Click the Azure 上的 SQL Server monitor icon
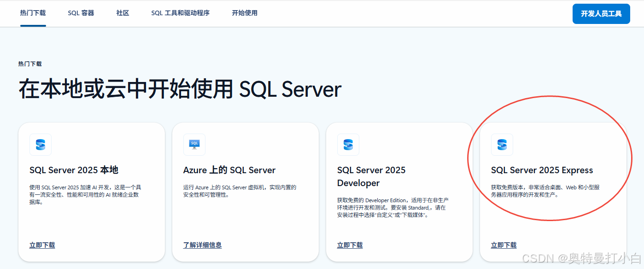Image resolution: width=644 pixels, height=269 pixels. [194, 145]
